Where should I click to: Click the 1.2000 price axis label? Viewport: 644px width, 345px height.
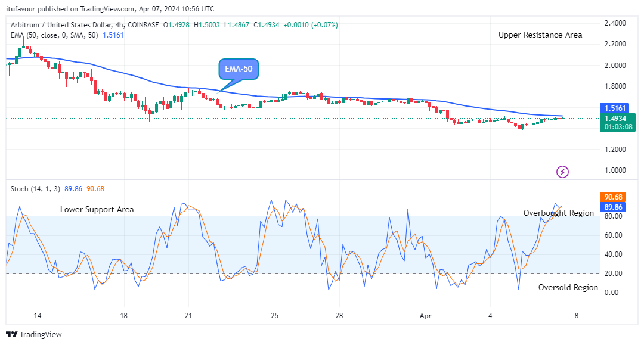(615, 150)
